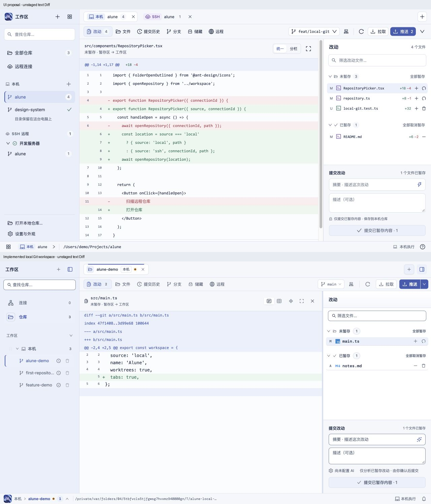Unstage README.md using the minus icon
Image resolution: width=431 pixels, height=504 pixels.
point(424,137)
